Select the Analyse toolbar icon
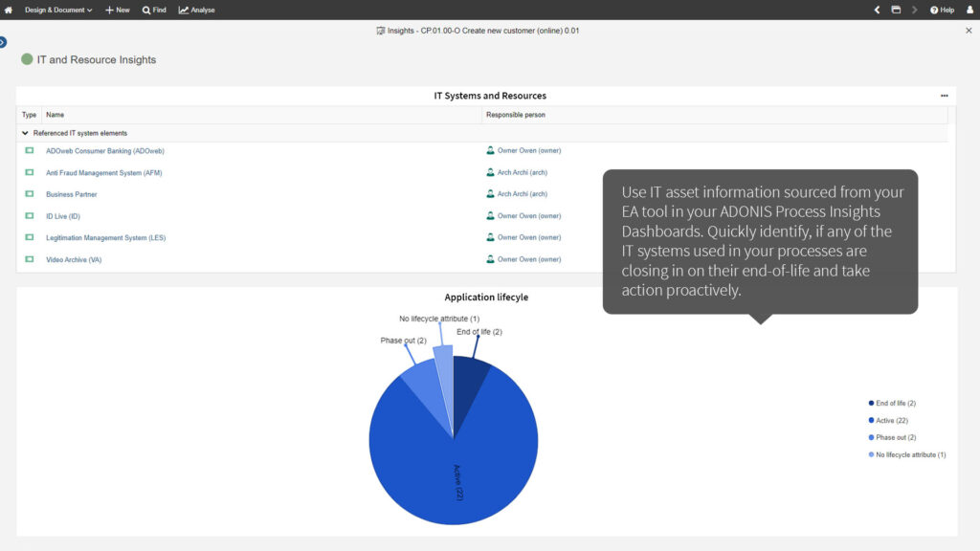The width and height of the screenshot is (980, 551). pos(183,10)
